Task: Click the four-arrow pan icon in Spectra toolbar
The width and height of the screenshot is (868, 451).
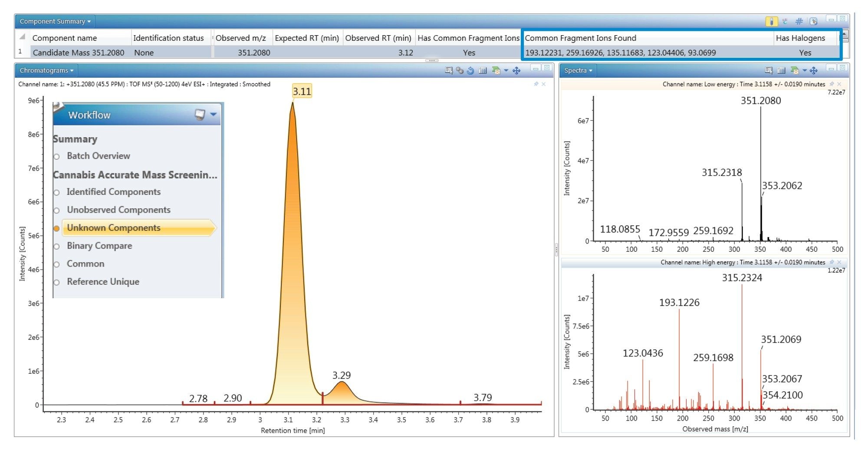Action: [814, 70]
